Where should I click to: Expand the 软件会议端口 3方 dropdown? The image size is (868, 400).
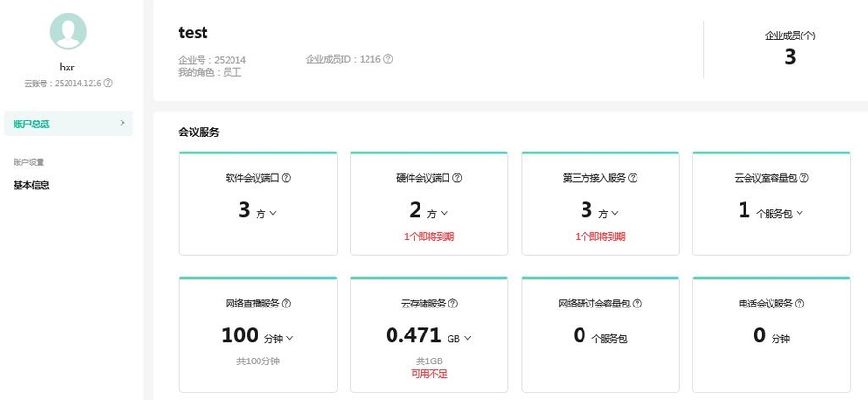pyautogui.click(x=273, y=212)
